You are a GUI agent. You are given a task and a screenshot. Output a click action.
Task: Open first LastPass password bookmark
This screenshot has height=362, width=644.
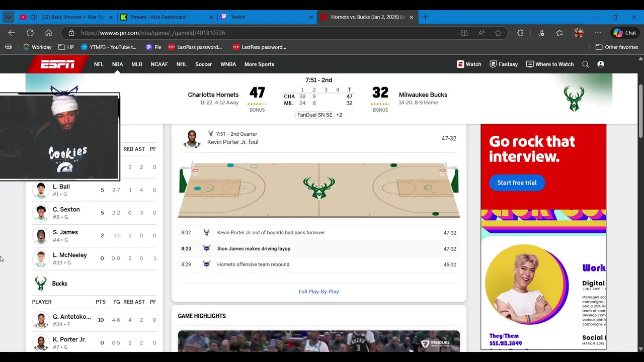[195, 47]
